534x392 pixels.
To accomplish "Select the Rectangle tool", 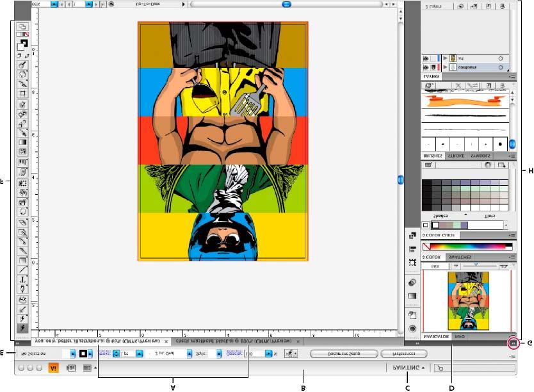I will click(22, 261).
